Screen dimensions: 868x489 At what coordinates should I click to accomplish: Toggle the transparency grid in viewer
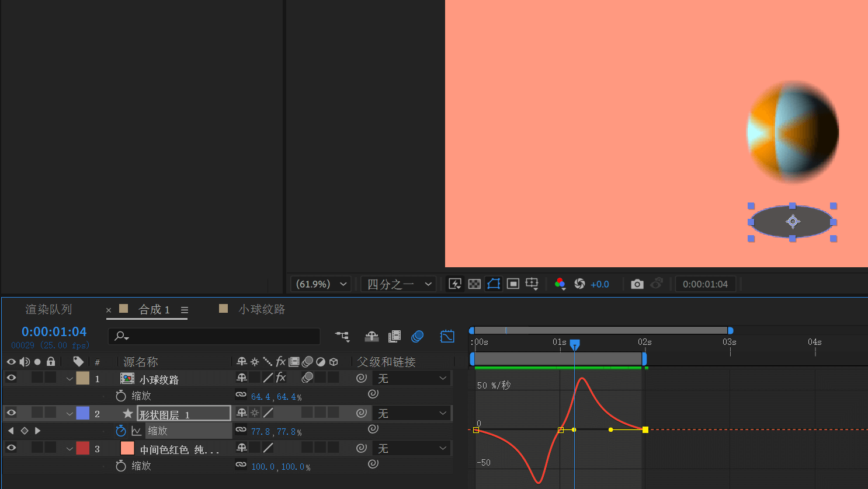pos(474,284)
